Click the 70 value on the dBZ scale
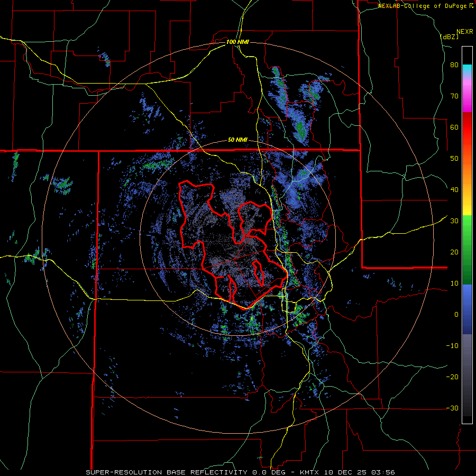 tap(454, 96)
